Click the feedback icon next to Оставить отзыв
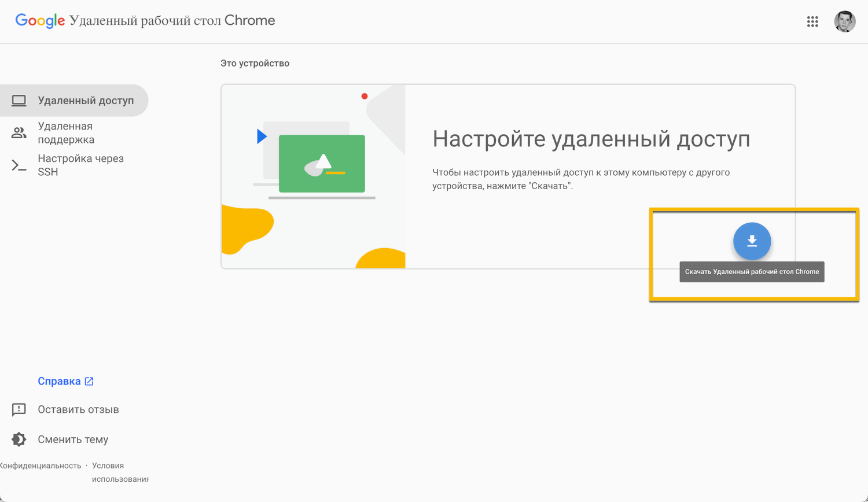This screenshot has height=502, width=868. pos(18,409)
